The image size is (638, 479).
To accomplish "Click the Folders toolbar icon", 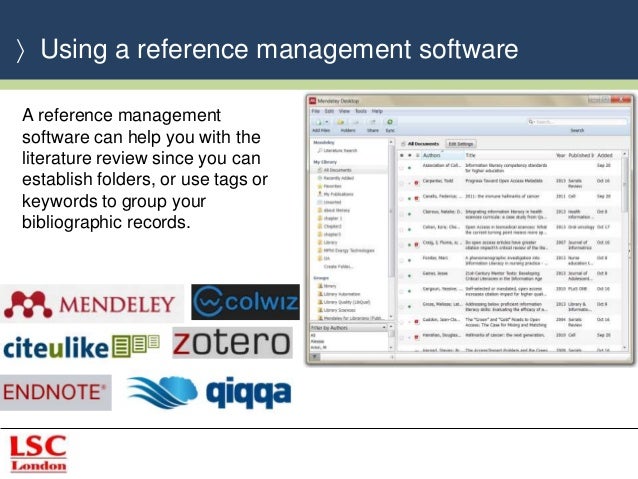I will 340,122.
